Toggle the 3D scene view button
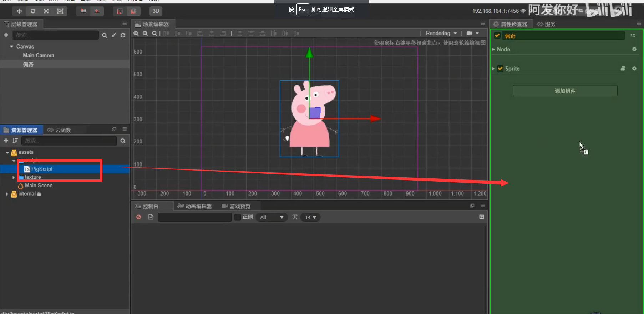 click(156, 11)
